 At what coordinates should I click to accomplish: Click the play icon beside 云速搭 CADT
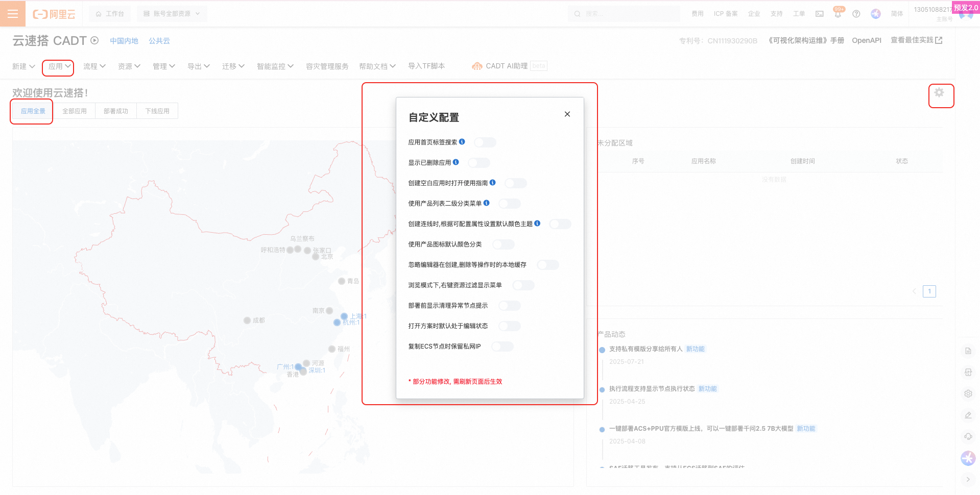[x=94, y=40]
